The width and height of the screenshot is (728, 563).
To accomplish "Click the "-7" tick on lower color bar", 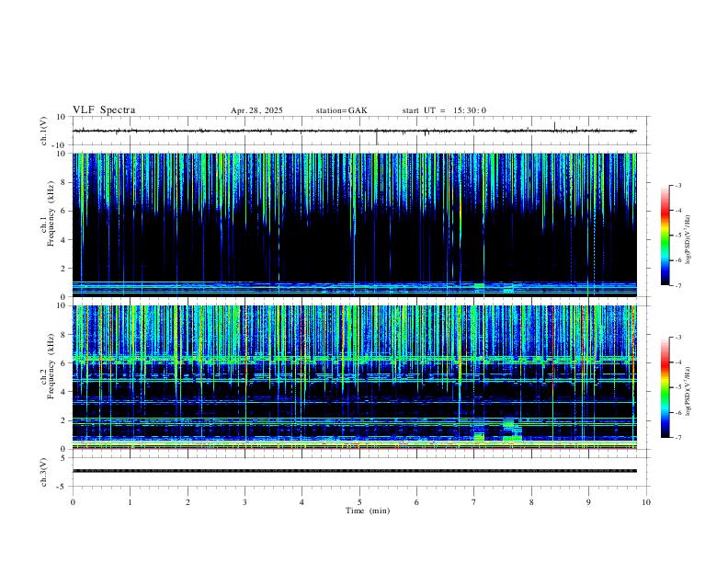I will click(x=677, y=437).
